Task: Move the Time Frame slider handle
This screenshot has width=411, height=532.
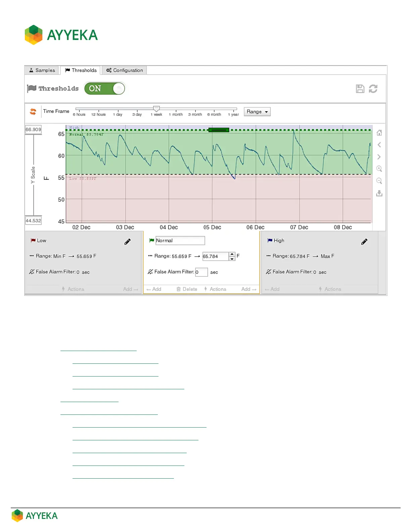Action: [156, 108]
